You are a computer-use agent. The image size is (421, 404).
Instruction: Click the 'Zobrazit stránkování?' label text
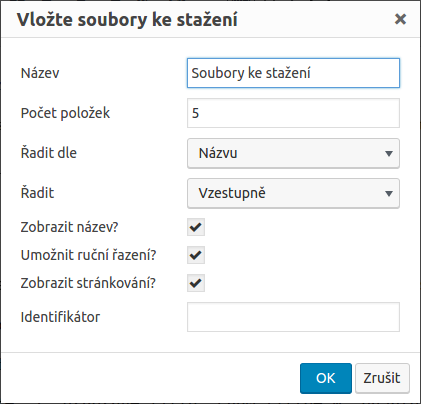[88, 283]
